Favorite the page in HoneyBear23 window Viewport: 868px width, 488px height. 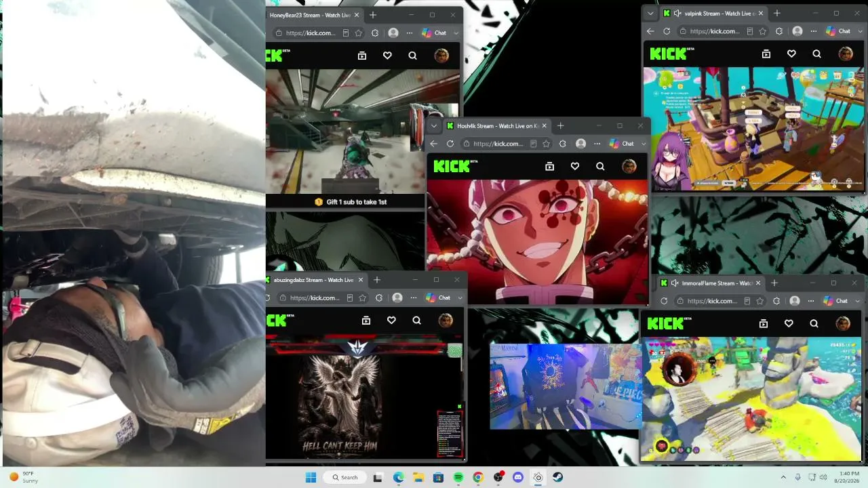[x=359, y=33]
